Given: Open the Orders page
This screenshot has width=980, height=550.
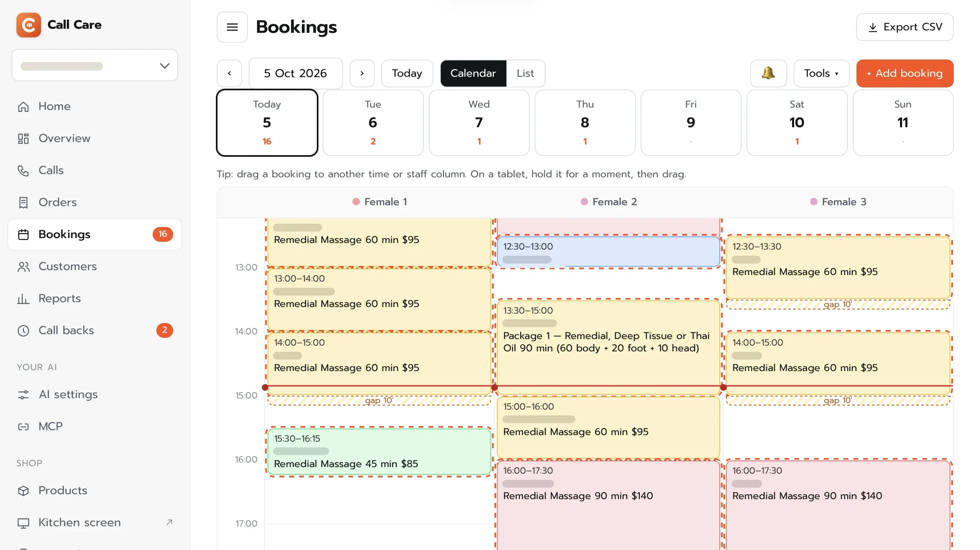Looking at the screenshot, I should (x=95, y=202).
